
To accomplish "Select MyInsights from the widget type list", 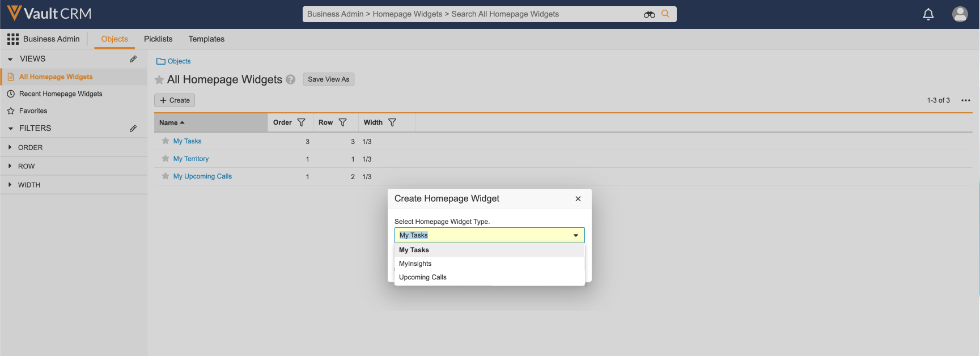I will [x=415, y=264].
